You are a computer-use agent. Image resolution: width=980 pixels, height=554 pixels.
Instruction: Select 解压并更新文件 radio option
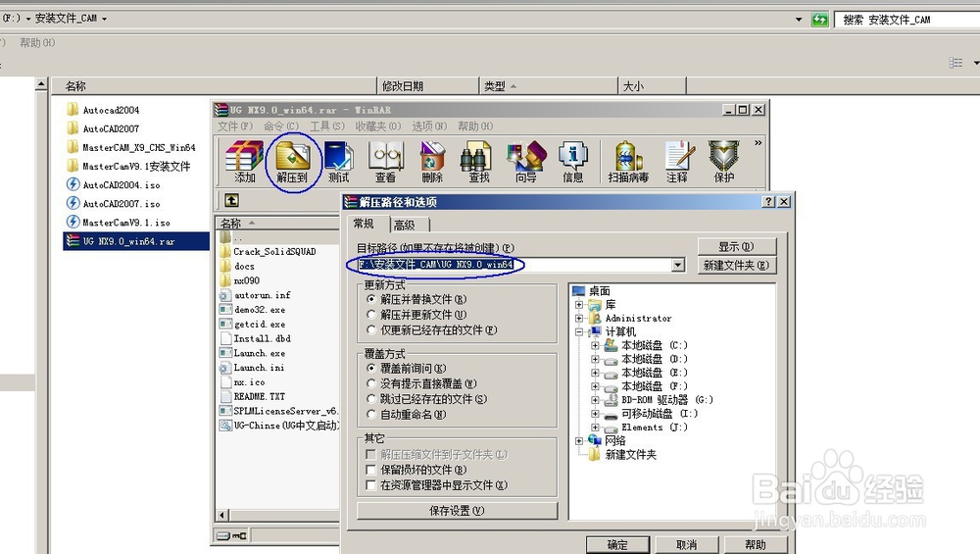pos(371,315)
